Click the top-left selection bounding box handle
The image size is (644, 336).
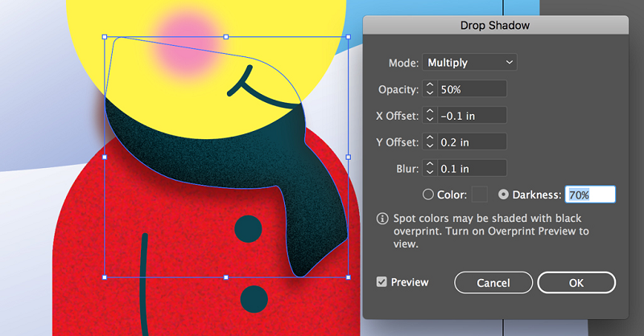coord(105,37)
